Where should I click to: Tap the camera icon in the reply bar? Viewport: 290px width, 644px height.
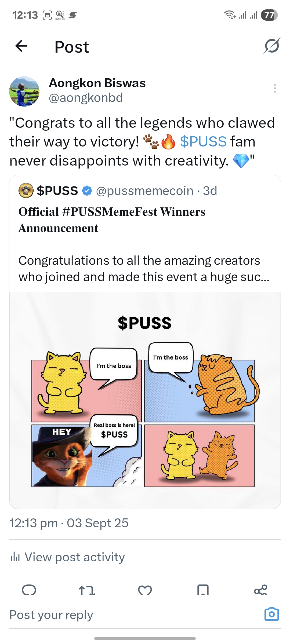272,614
